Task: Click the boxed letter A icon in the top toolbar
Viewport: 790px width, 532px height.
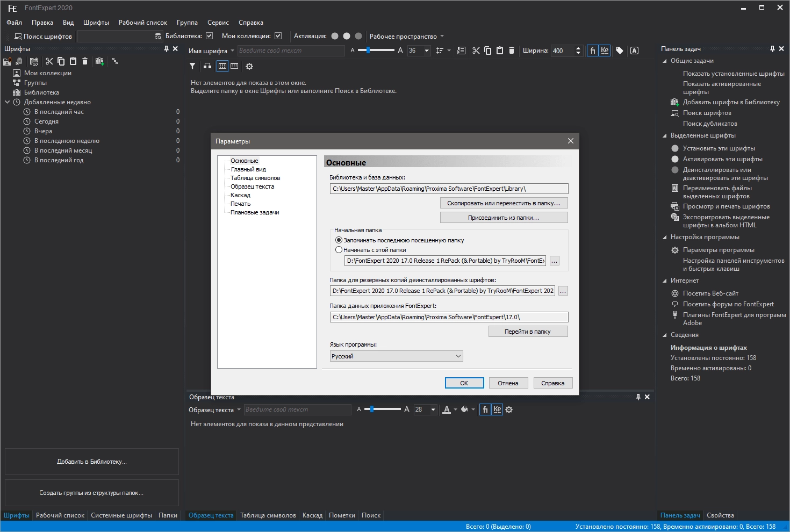Action: click(634, 51)
